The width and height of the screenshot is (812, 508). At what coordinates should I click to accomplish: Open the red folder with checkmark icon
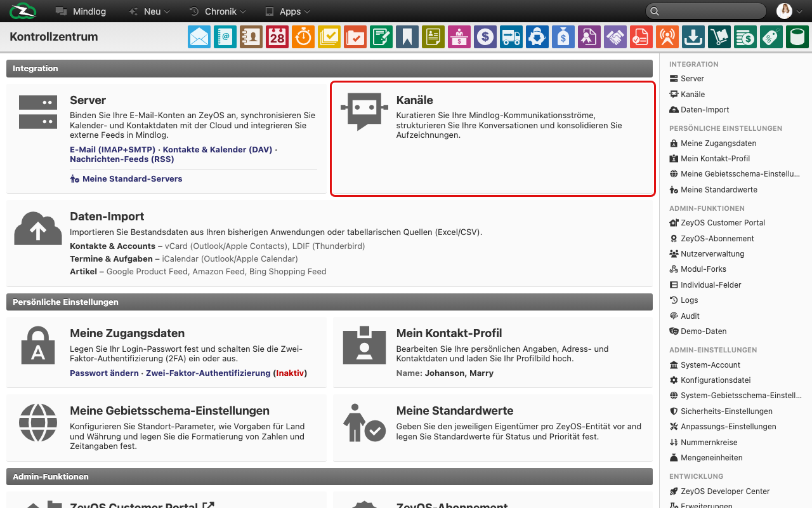(x=355, y=37)
